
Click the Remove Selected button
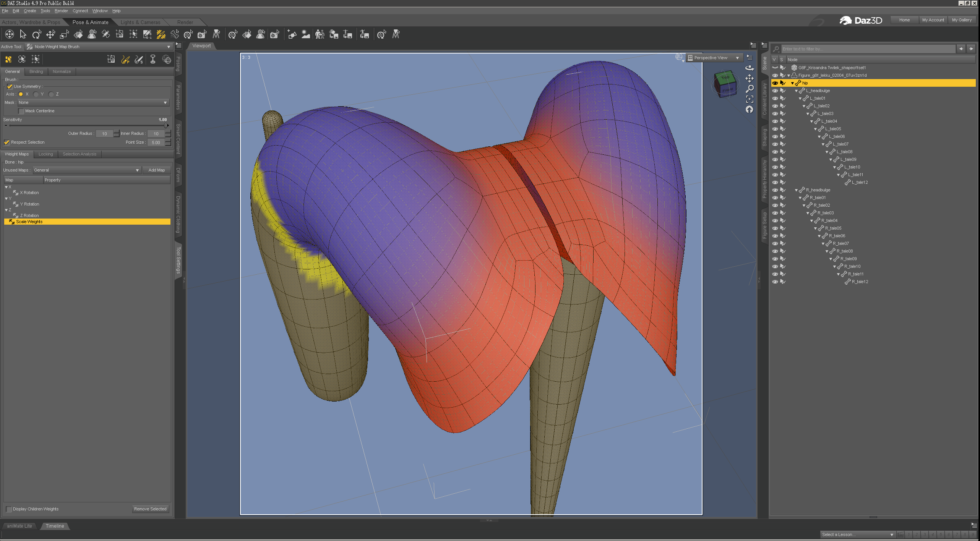150,509
